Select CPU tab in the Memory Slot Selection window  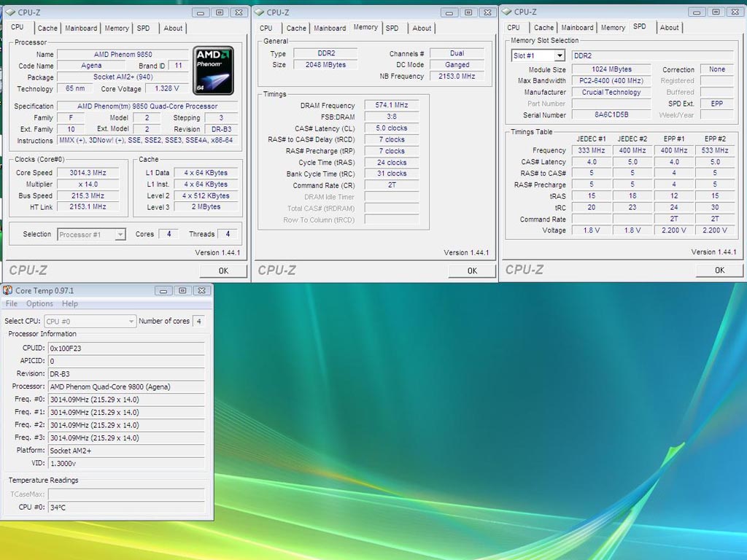point(514,28)
